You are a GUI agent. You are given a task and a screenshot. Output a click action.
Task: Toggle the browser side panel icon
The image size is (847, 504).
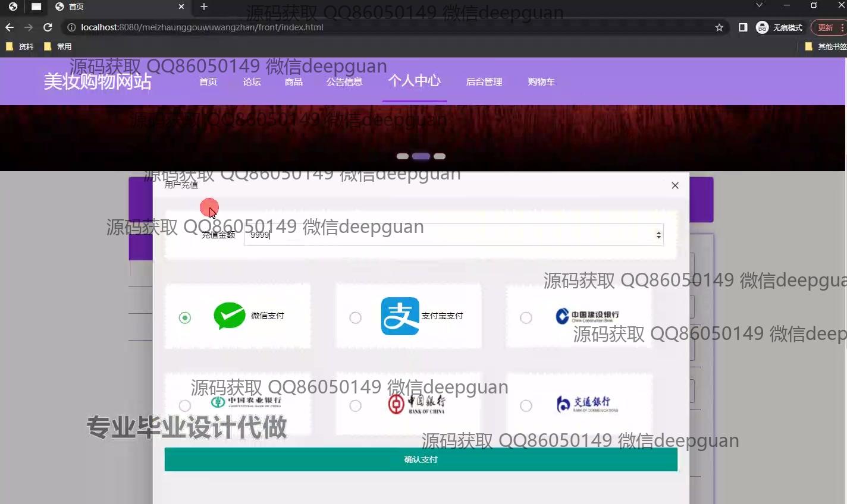tap(743, 27)
